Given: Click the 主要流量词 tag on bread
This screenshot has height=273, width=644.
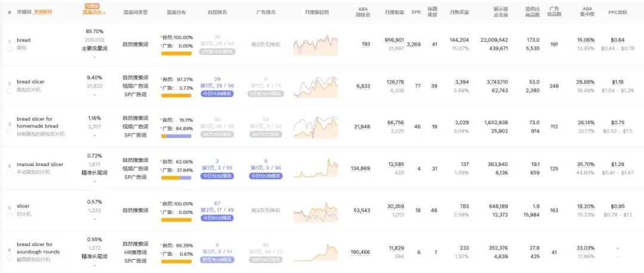Looking at the screenshot, I should point(94,48).
